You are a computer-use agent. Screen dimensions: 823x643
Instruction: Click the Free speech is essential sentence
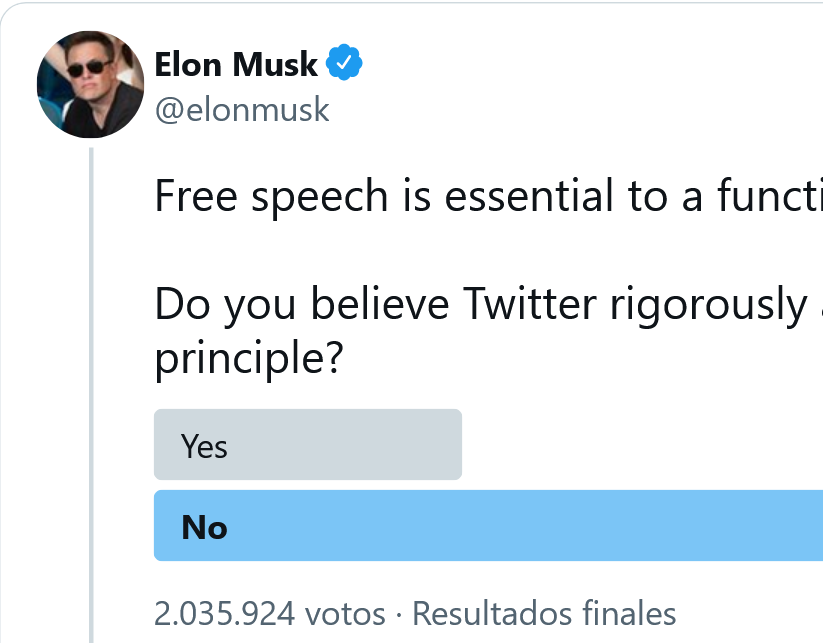coord(489,197)
